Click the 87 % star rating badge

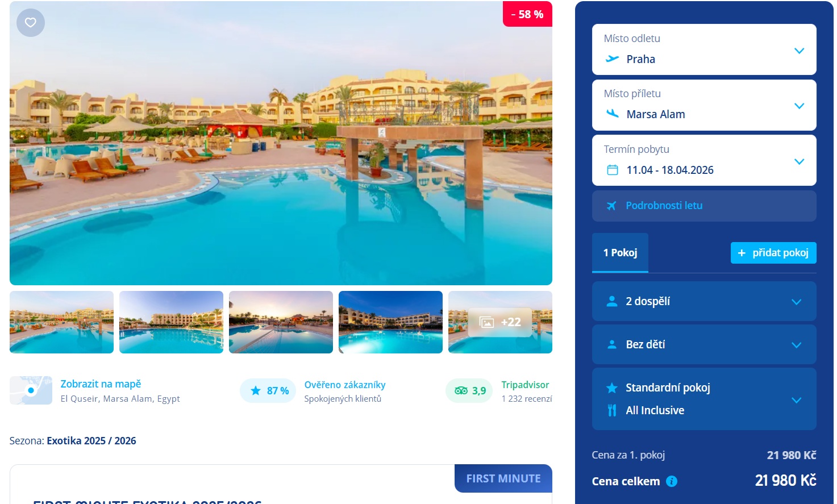tap(268, 390)
